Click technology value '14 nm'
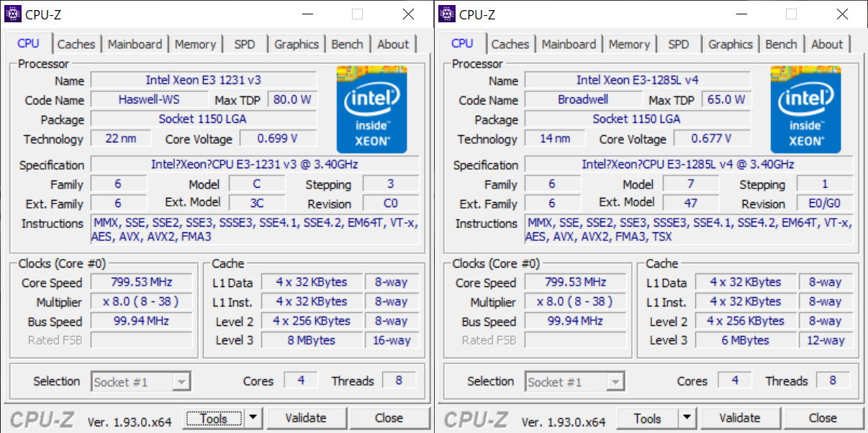This screenshot has height=433, width=868. tap(555, 139)
